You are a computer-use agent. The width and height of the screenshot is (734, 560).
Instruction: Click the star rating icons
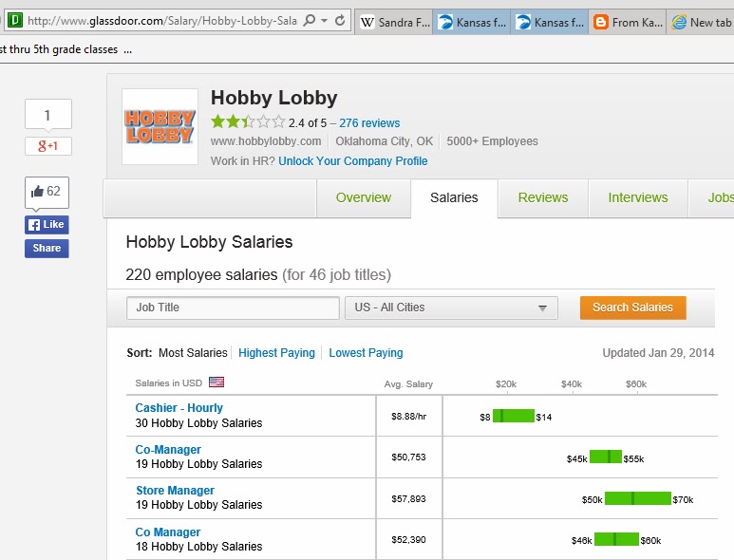(248, 122)
